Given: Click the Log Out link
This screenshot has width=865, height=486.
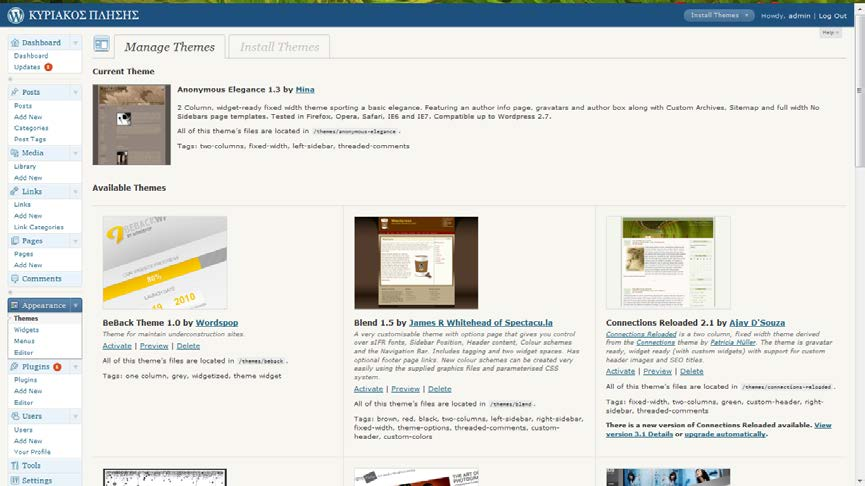Looking at the screenshot, I should tap(832, 15).
